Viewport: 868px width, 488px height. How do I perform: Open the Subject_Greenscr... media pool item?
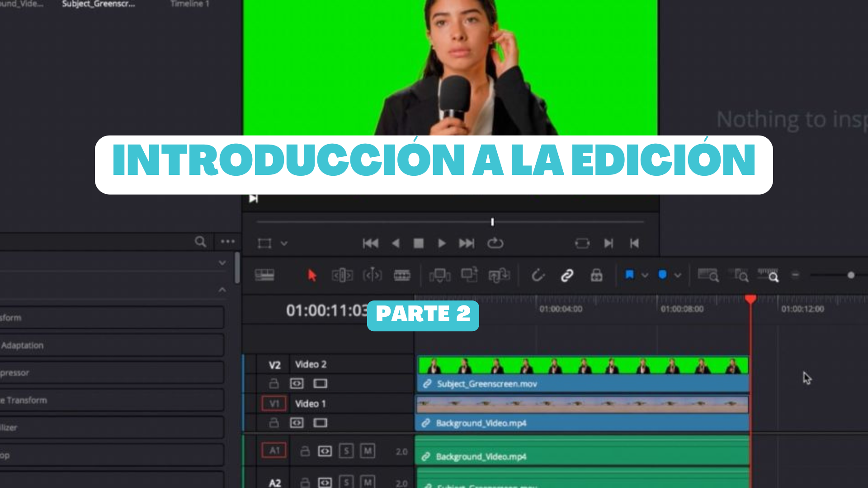tap(98, 4)
